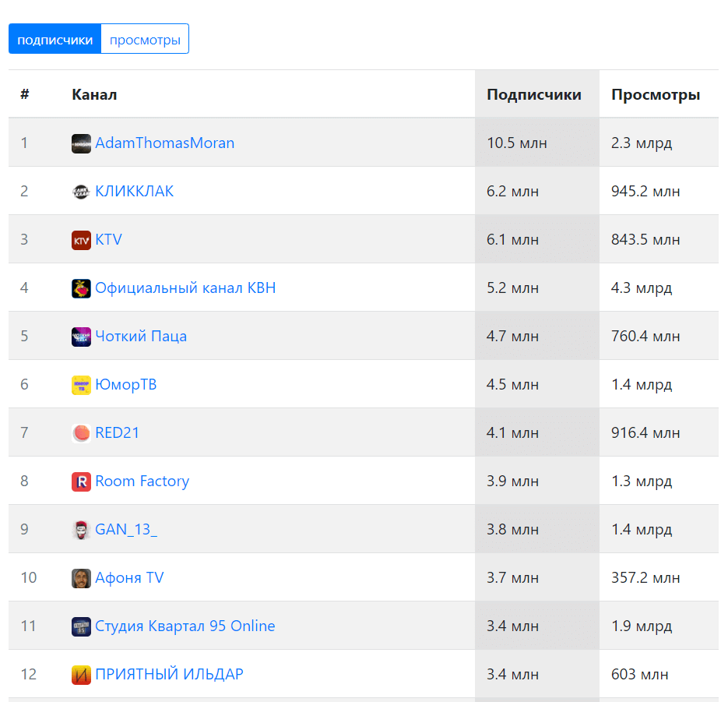Select the подписчики sorting toggle

[x=55, y=39]
